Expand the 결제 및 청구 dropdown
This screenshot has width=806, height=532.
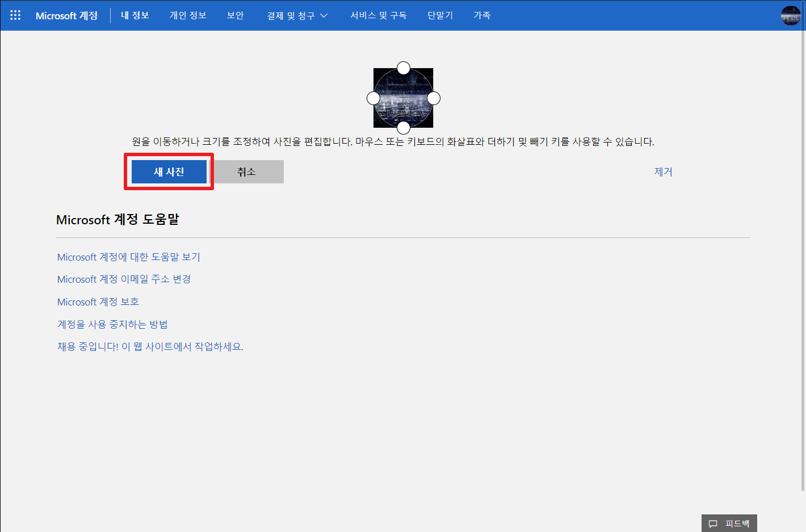297,15
